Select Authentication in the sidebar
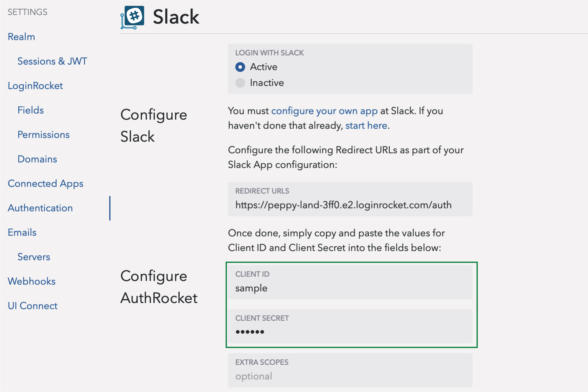The image size is (588, 392). pos(40,208)
